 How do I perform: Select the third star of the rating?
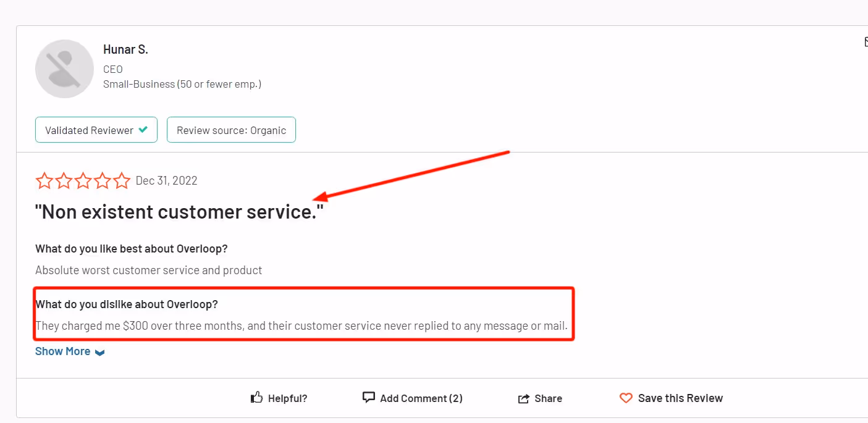pyautogui.click(x=83, y=180)
